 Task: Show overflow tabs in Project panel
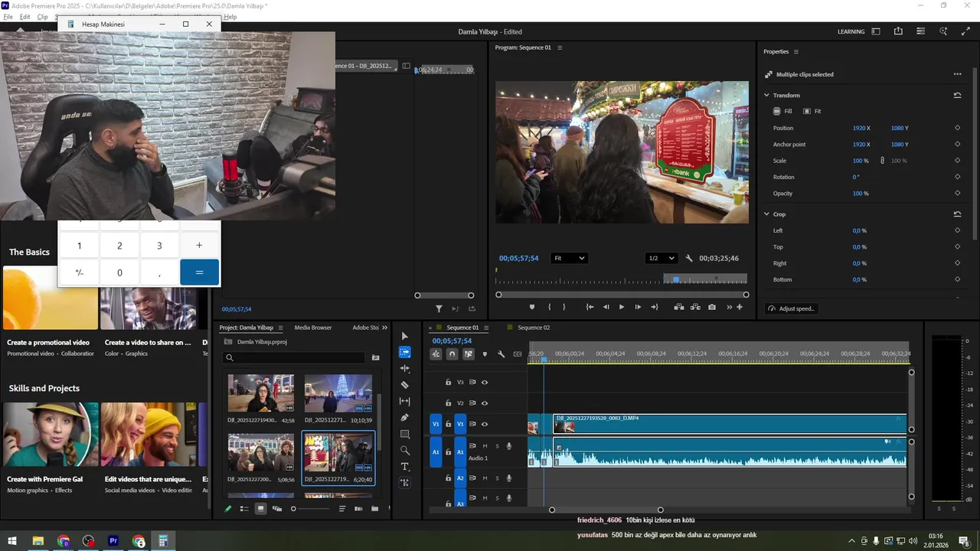point(384,328)
